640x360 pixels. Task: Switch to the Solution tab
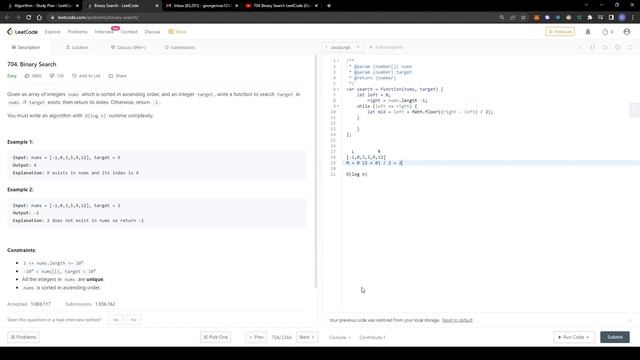(77, 47)
